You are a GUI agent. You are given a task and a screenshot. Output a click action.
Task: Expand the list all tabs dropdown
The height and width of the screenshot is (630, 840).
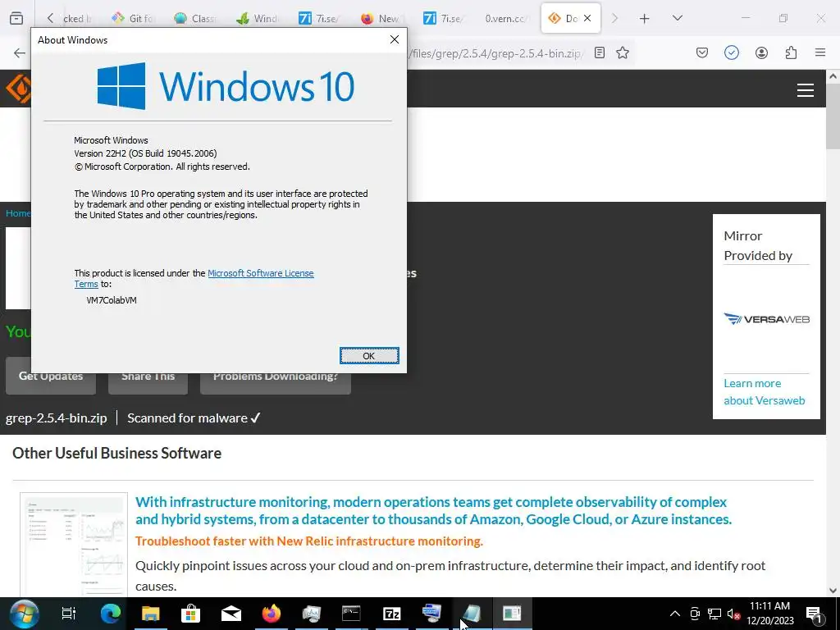coord(677,18)
